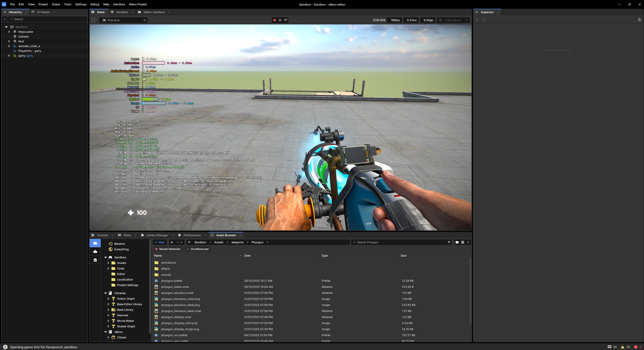Navigate to the weapons breadcrumb folder
Screen dimensions: 644x350
pyautogui.click(x=237, y=242)
